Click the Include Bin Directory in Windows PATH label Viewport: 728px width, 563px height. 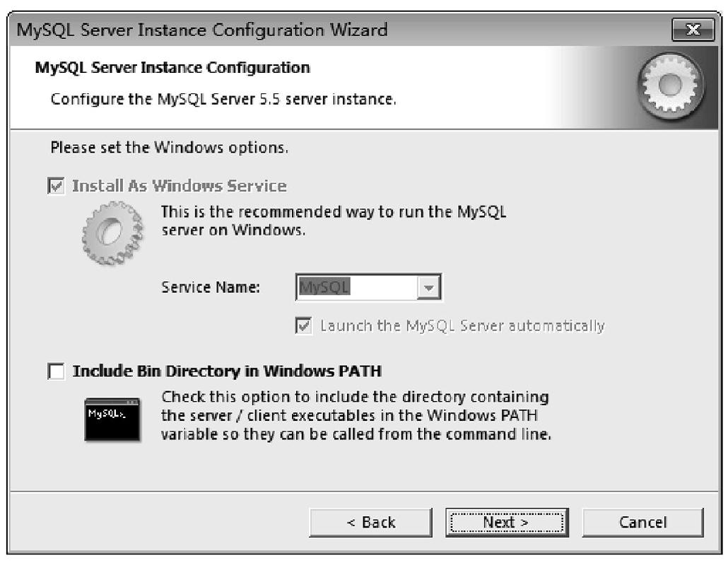[x=227, y=371]
